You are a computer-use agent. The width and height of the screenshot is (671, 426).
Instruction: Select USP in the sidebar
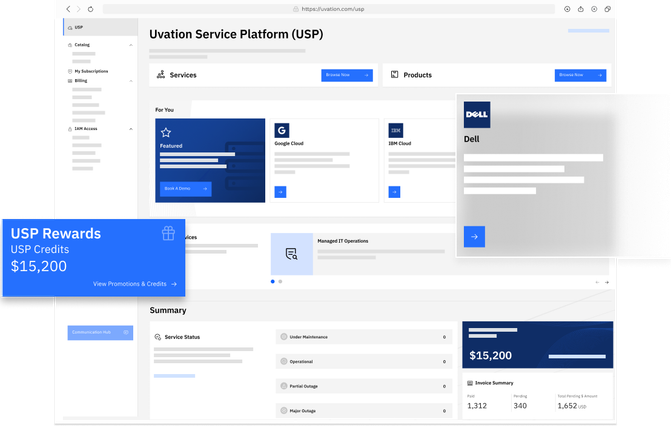[78, 27]
